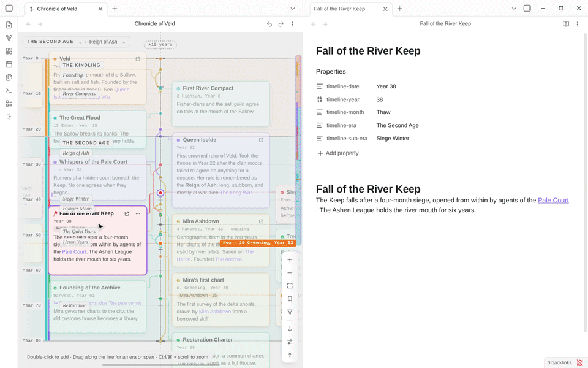588x368 pixels.
Task: Open graph view from the ribbon
Action: [x=9, y=38]
